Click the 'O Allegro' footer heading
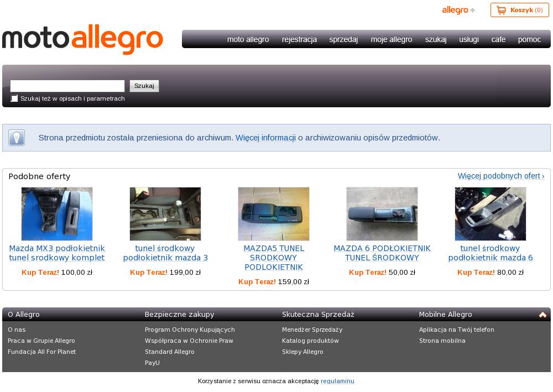553x392 pixels. point(24,315)
